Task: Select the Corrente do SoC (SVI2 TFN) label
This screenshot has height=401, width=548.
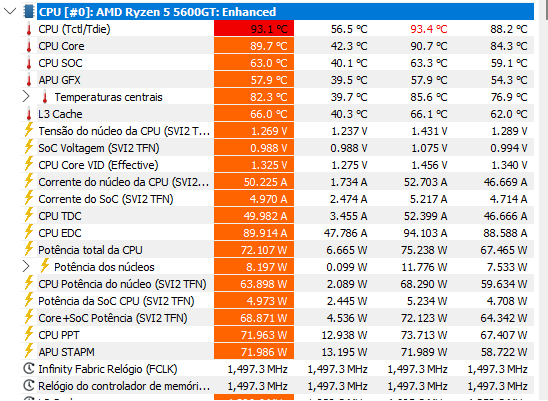Action: coord(106,199)
